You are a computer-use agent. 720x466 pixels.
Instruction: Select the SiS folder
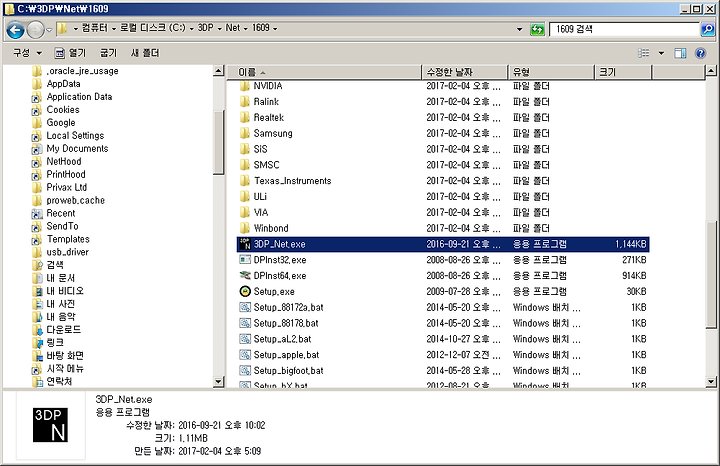[260, 149]
